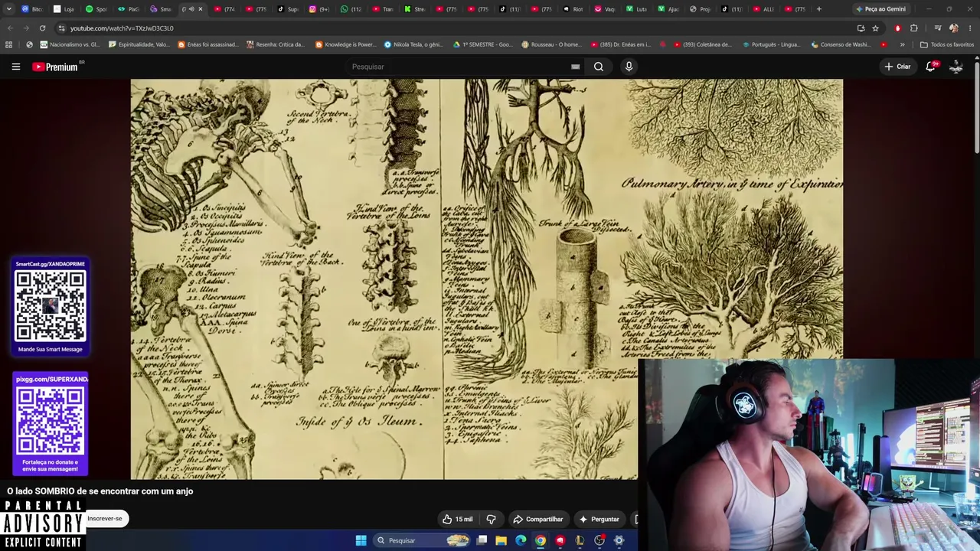Click the Inscrever-se subscribe button
The width and height of the screenshot is (980, 551).
pos(105,518)
